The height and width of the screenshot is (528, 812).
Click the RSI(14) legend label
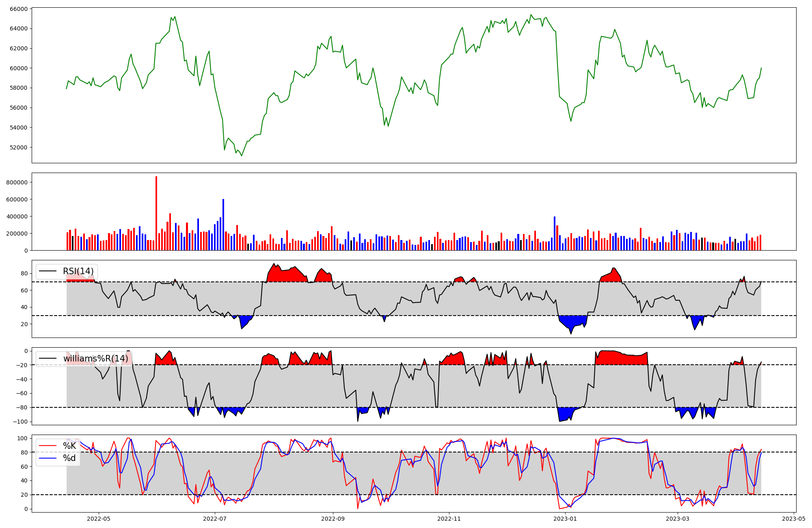tap(78, 271)
